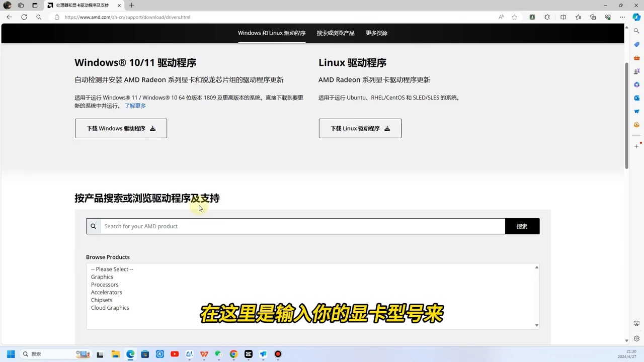The image size is (644, 362).
Task: Open the Workspaces icon in title bar
Action: [x=21, y=5]
